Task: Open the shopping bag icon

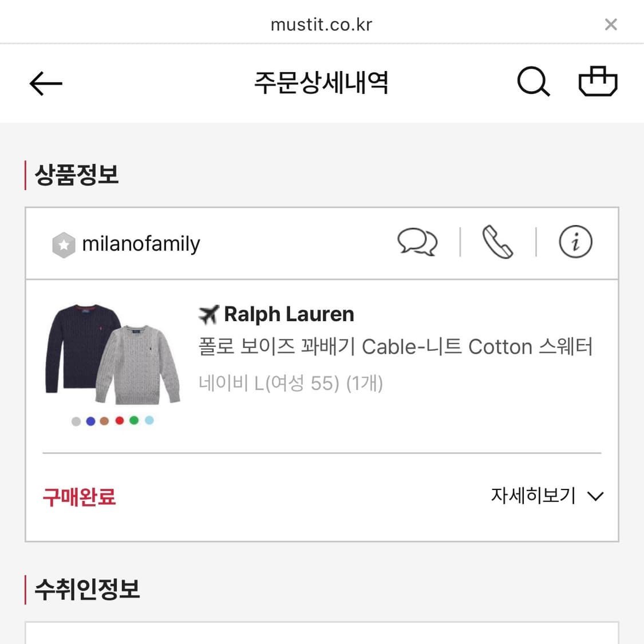Action: coord(598,82)
